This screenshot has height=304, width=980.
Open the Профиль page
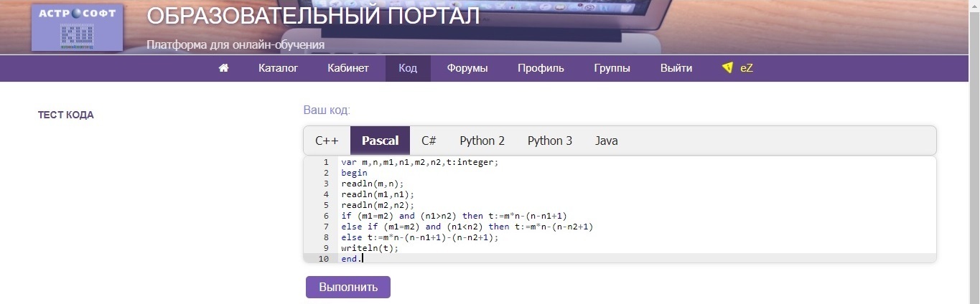coord(541,68)
